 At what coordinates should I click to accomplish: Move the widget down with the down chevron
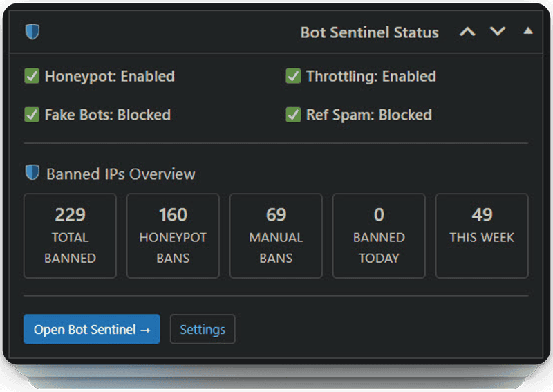click(498, 32)
